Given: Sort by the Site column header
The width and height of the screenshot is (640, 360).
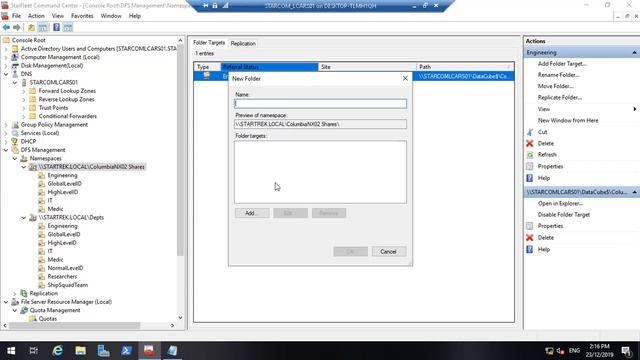Looking at the screenshot, I should (x=367, y=67).
